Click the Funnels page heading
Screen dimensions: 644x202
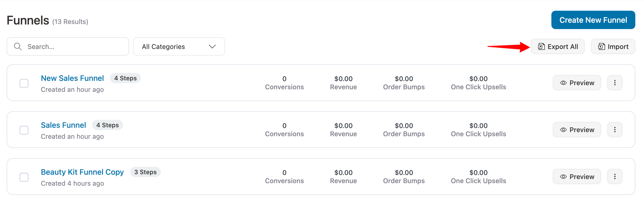pyautogui.click(x=28, y=20)
